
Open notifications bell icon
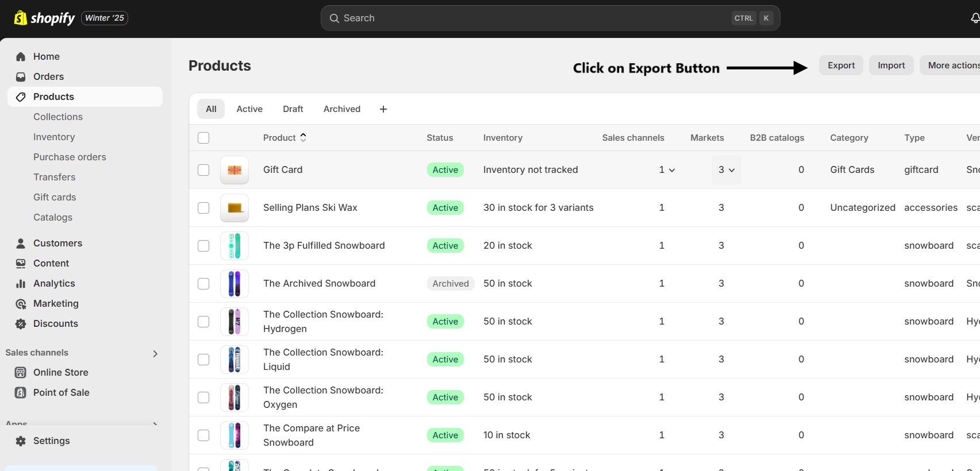975,18
